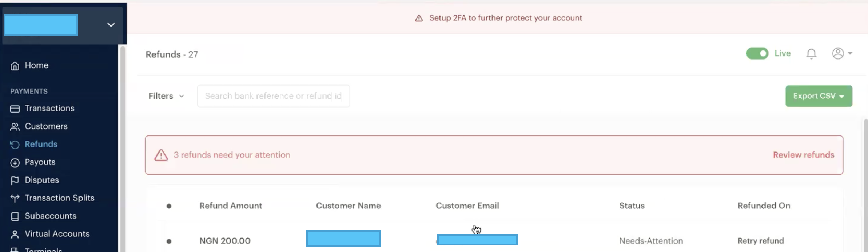This screenshot has width=868, height=252.
Task: Click Retry refund for NGN 200.00
Action: click(760, 241)
